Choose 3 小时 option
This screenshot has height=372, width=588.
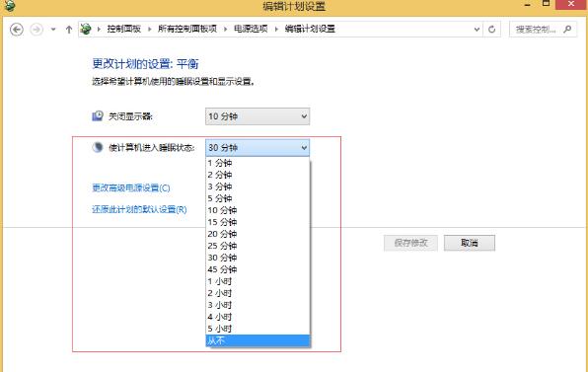click(x=258, y=305)
